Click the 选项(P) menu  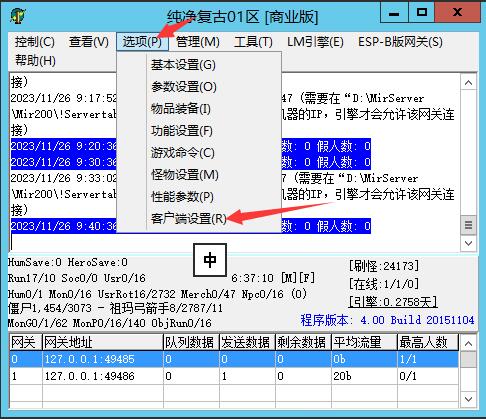[142, 42]
